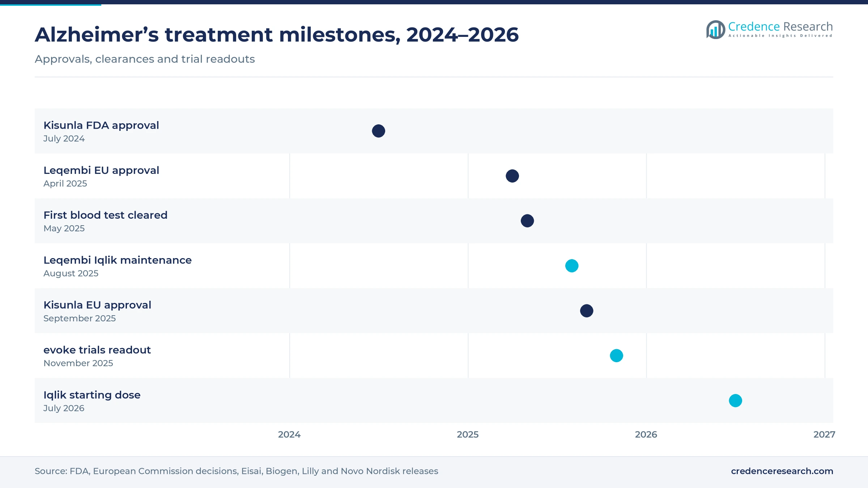
Task: Select the 'evoke trials readout' label
Action: 97,350
